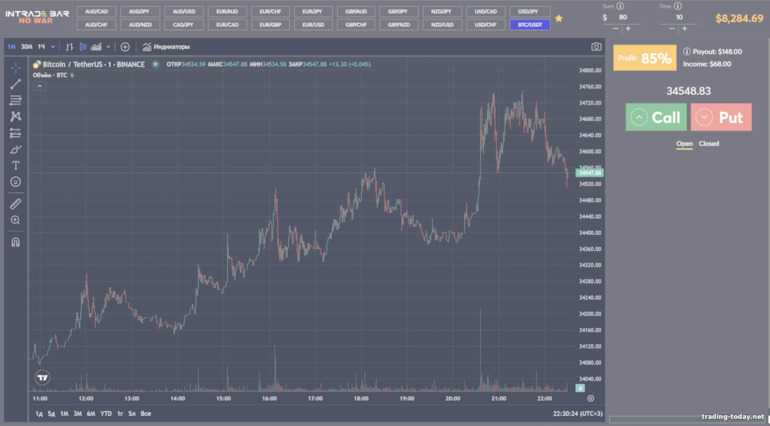This screenshot has height=426, width=770.
Task: Open the forecasting and measurement tool
Action: pos(16,133)
